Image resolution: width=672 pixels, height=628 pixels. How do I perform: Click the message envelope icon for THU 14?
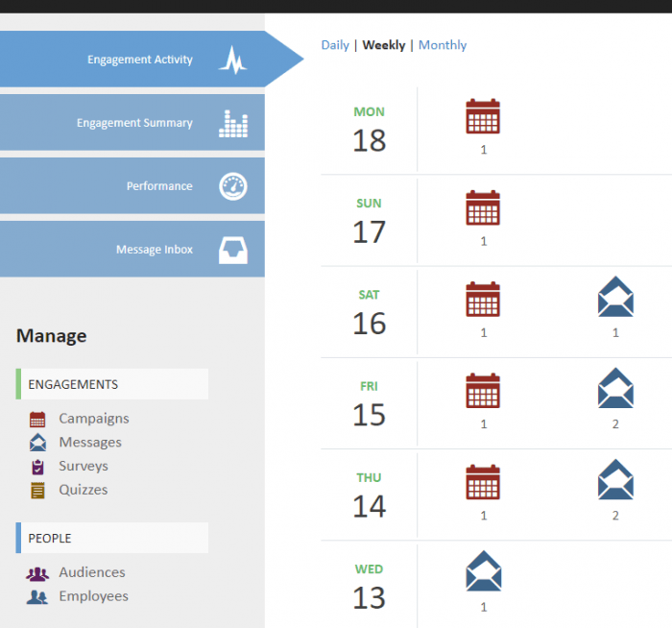click(615, 479)
